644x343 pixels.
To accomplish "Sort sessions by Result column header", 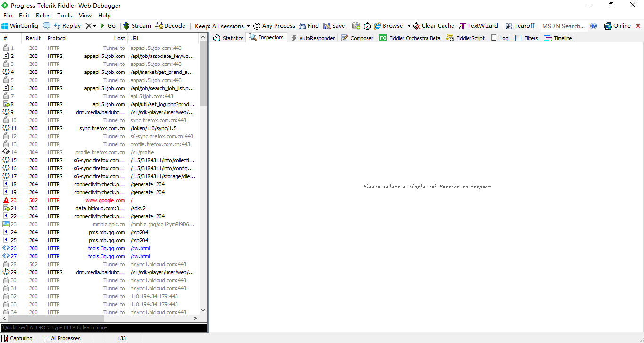I will coord(33,38).
